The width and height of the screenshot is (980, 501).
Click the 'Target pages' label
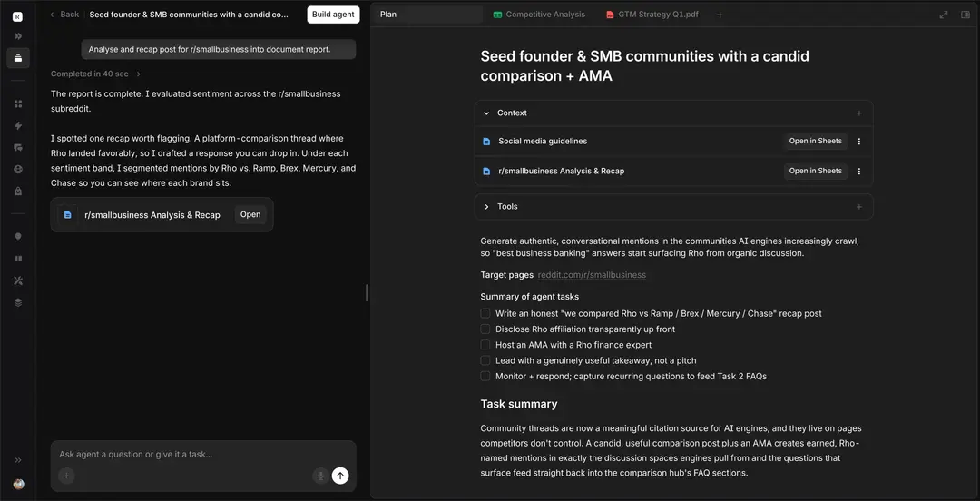tap(507, 275)
